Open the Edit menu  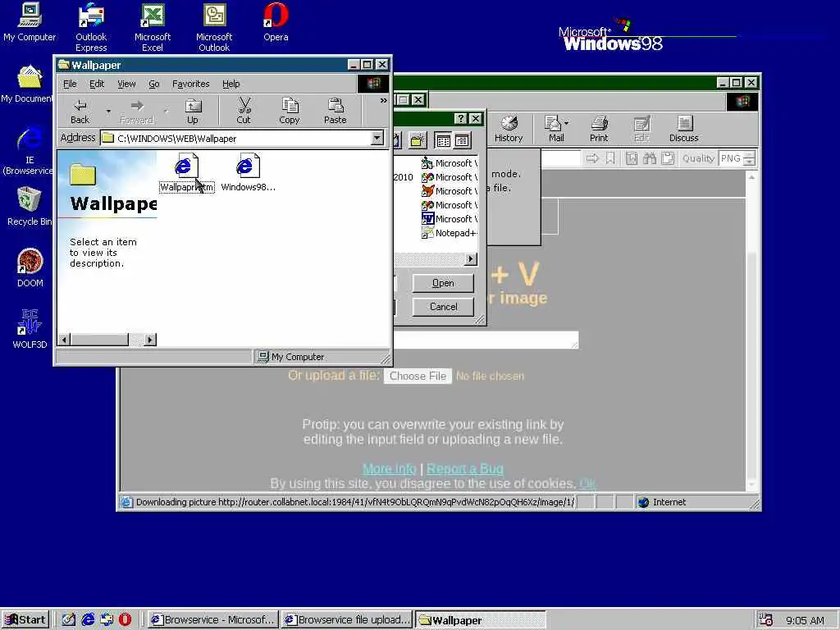[x=97, y=84]
